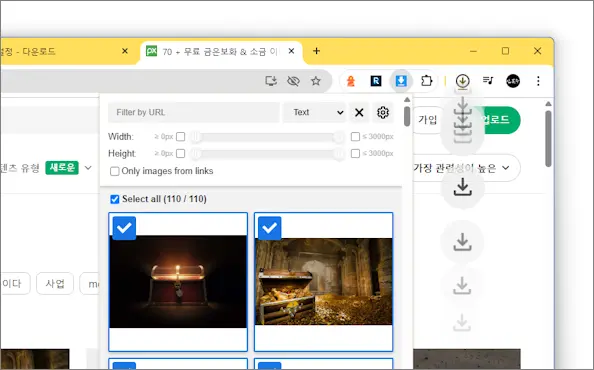Close the Pixabay 금은보화 tab

(291, 51)
